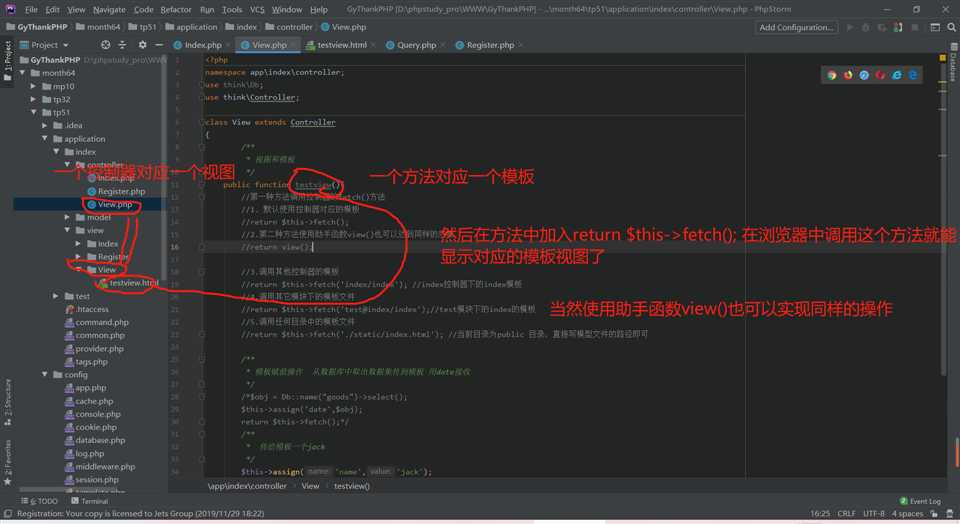Viewport: 960px width, 524px height.
Task: Click bottom-left tool windows quick access icon
Action: (x=8, y=514)
